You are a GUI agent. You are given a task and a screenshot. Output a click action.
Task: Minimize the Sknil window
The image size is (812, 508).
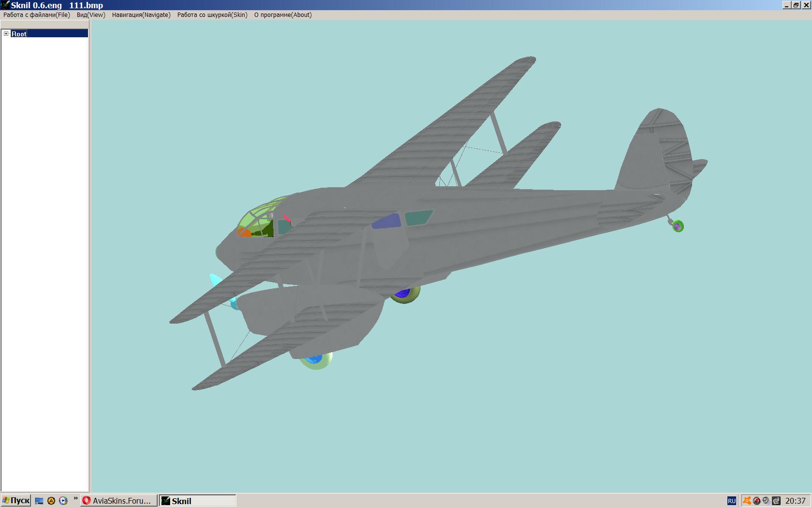tap(787, 5)
